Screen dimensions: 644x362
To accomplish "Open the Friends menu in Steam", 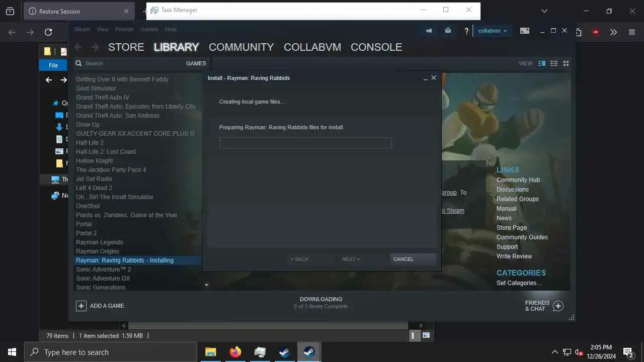I will pyautogui.click(x=124, y=29).
